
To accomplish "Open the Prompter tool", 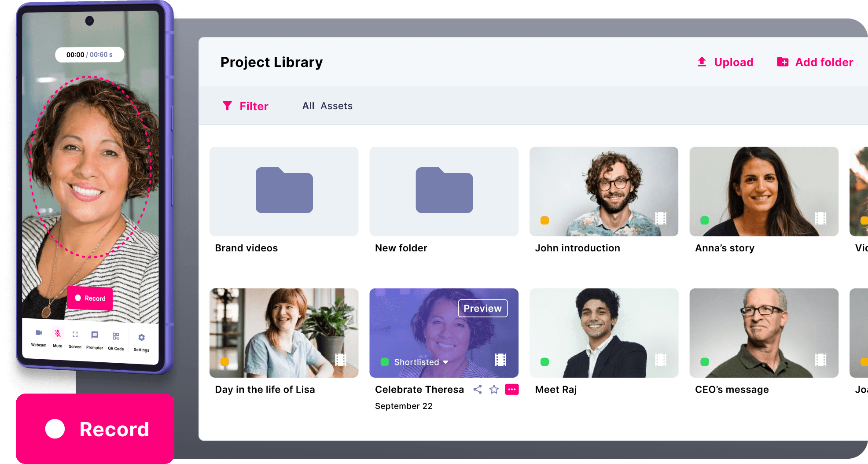I will coord(95,335).
